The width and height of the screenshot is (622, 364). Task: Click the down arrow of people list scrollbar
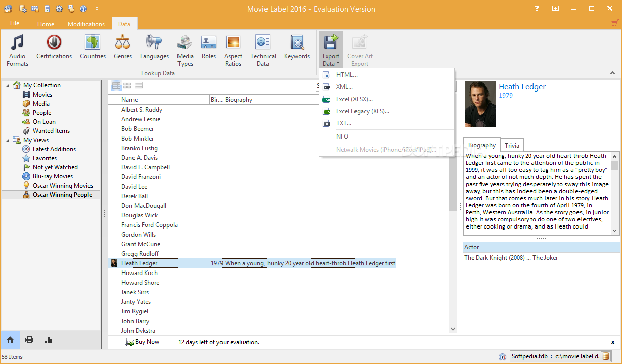(x=453, y=329)
